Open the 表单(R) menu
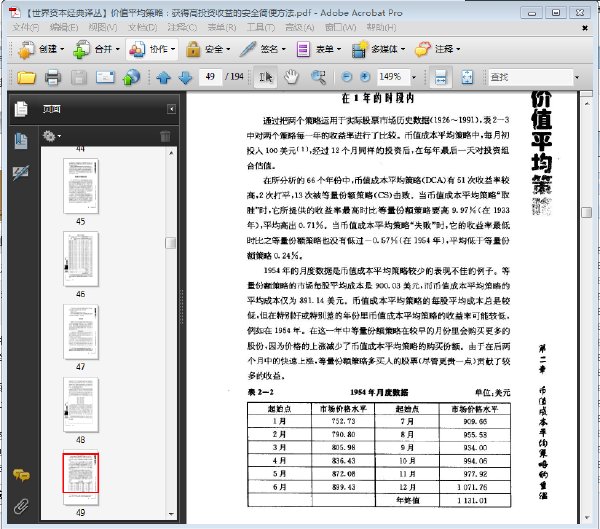The width and height of the screenshot is (600, 529). coord(222,27)
